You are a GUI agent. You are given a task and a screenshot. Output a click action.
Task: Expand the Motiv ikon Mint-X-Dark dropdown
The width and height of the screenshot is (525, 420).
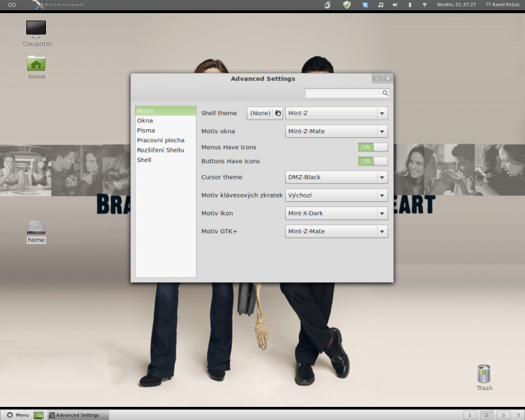(x=336, y=214)
